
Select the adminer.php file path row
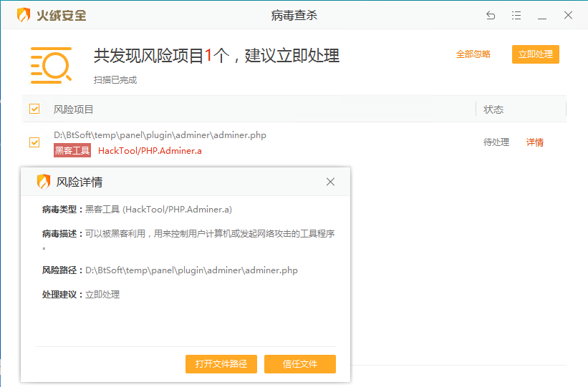pos(160,135)
